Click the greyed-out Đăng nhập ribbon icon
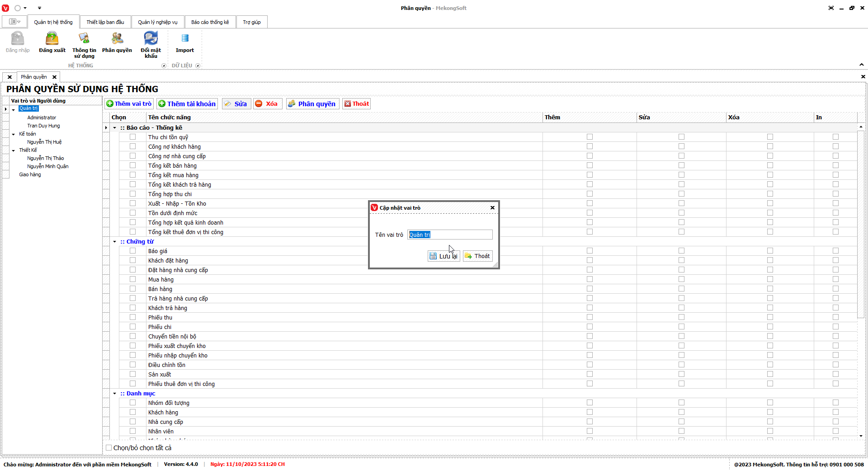Screen dimensions: 868x470 click(18, 38)
